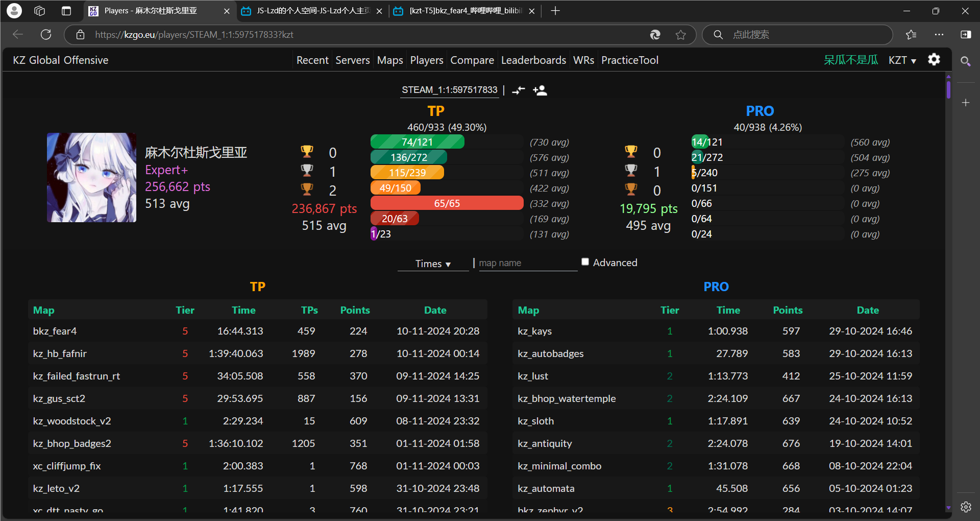Open the Servers menu item
The image size is (980, 521).
[352, 60]
